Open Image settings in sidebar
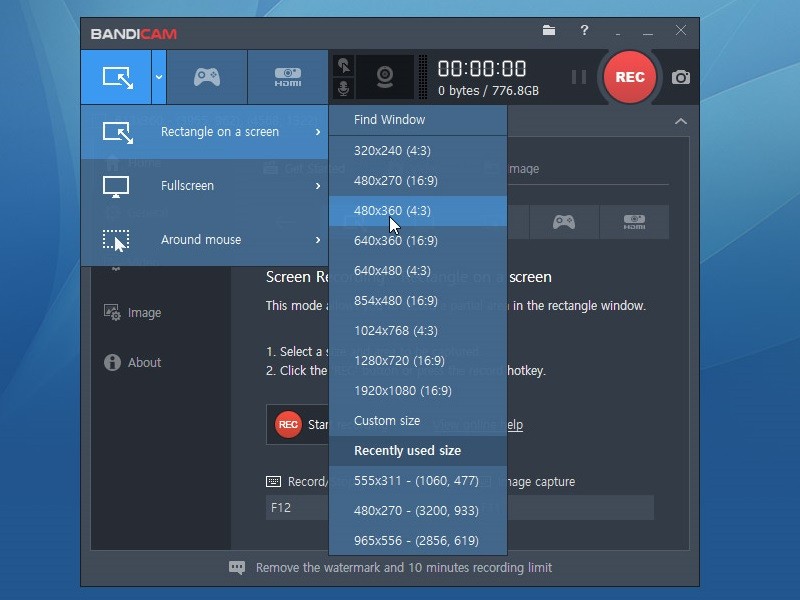Screen dimensions: 800x600 144,313
